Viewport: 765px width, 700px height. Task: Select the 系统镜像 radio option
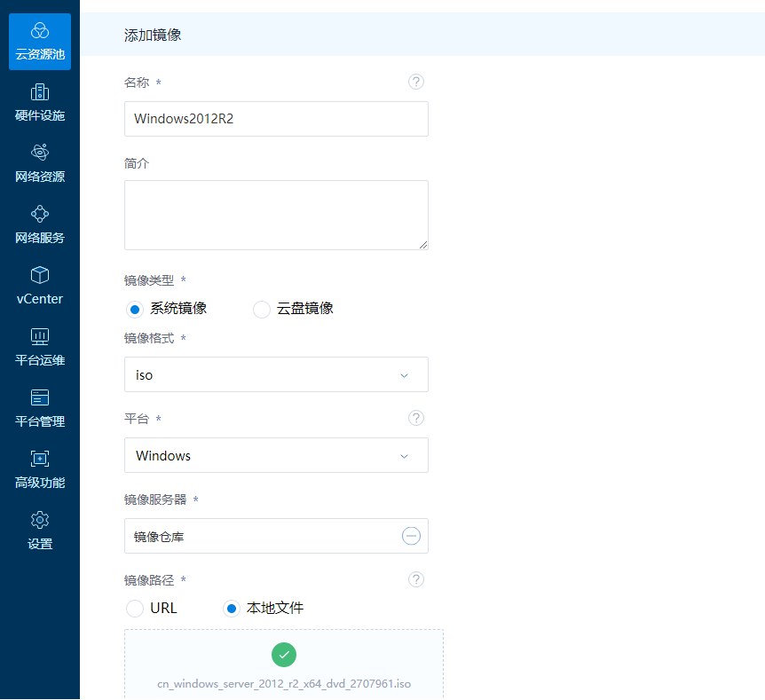tap(135, 310)
